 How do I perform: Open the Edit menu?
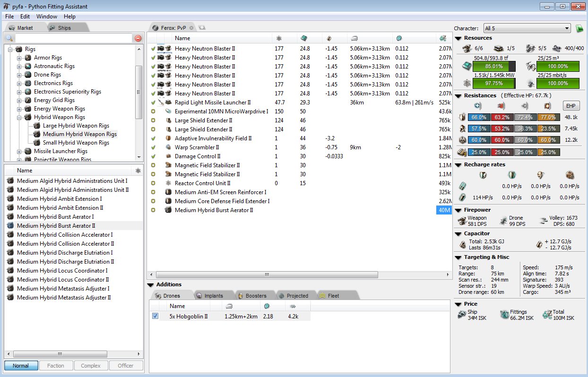click(25, 17)
